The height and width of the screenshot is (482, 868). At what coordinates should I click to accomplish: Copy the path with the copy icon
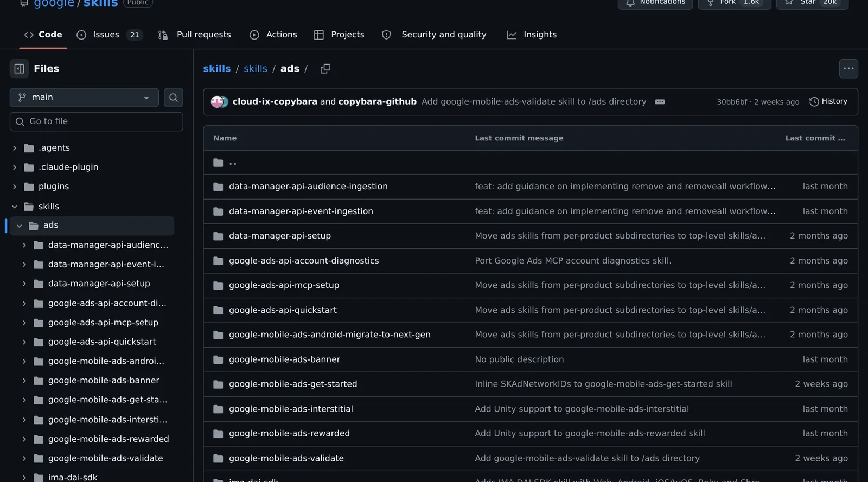coord(325,69)
